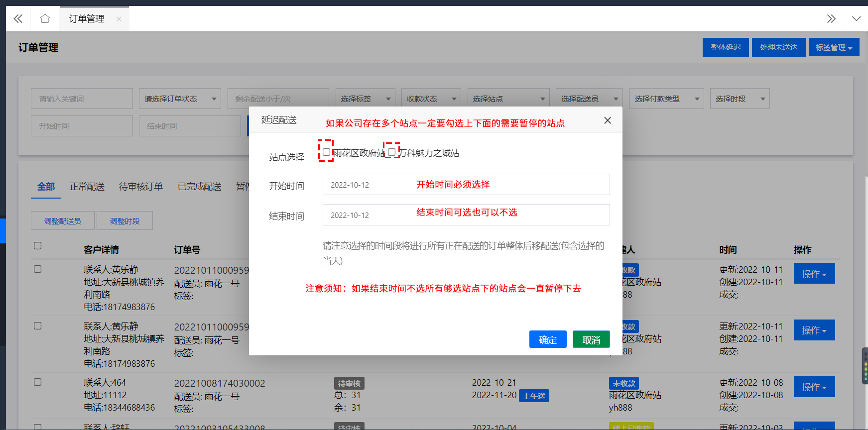Check the 雨花区政府站 station checkbox
This screenshot has width=868, height=430.
(326, 152)
